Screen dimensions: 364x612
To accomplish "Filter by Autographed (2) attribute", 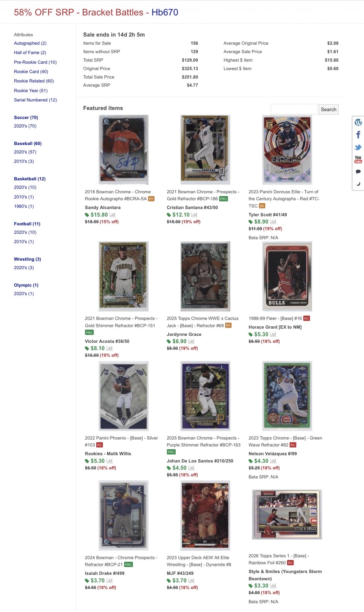I will tap(30, 43).
